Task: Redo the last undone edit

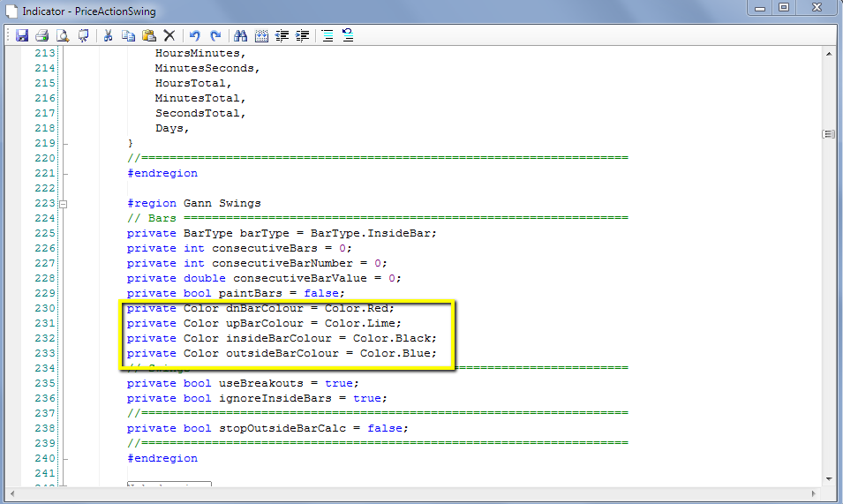Action: (215, 35)
